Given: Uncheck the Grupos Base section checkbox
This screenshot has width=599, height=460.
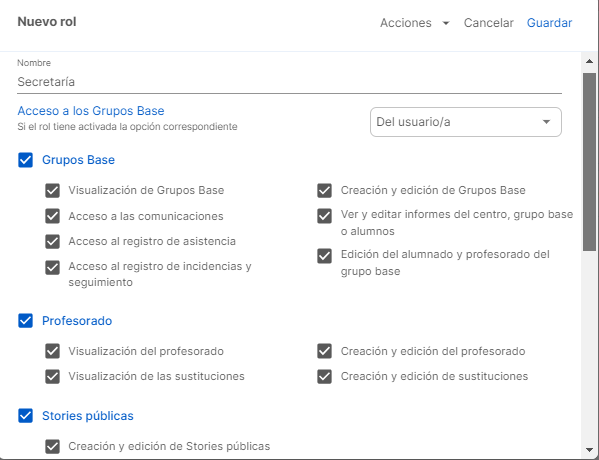Looking at the screenshot, I should click(26, 160).
